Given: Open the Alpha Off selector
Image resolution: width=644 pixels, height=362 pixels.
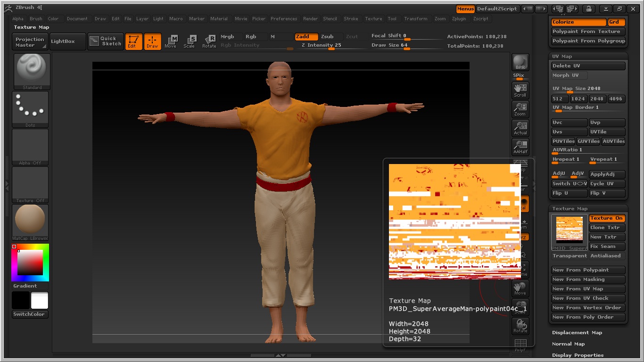Looking at the screenshot, I should [x=30, y=147].
